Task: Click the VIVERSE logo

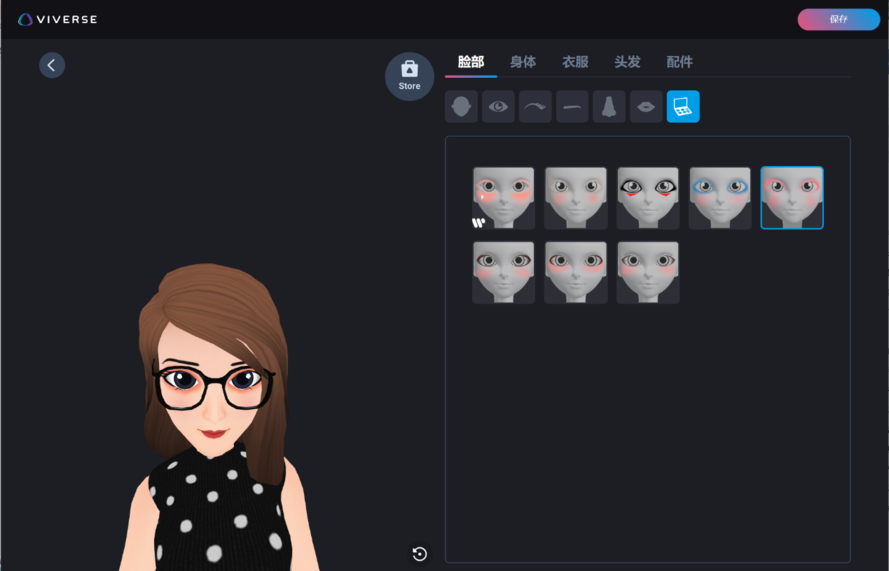Action: (x=57, y=19)
